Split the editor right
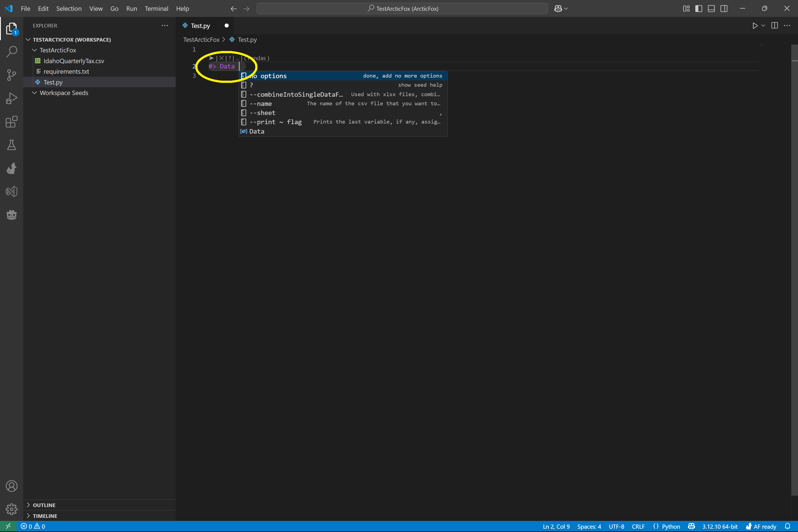This screenshot has height=532, width=798. pyautogui.click(x=774, y=25)
